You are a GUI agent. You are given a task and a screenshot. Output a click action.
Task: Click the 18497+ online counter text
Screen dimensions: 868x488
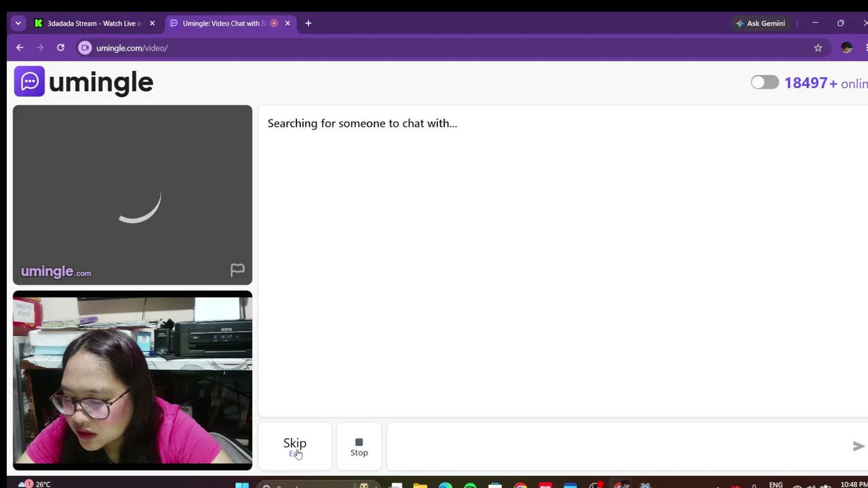pyautogui.click(x=826, y=83)
